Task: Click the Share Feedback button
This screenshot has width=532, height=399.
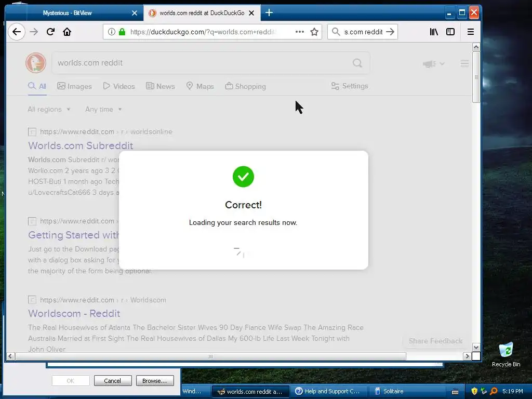Action: (x=436, y=341)
